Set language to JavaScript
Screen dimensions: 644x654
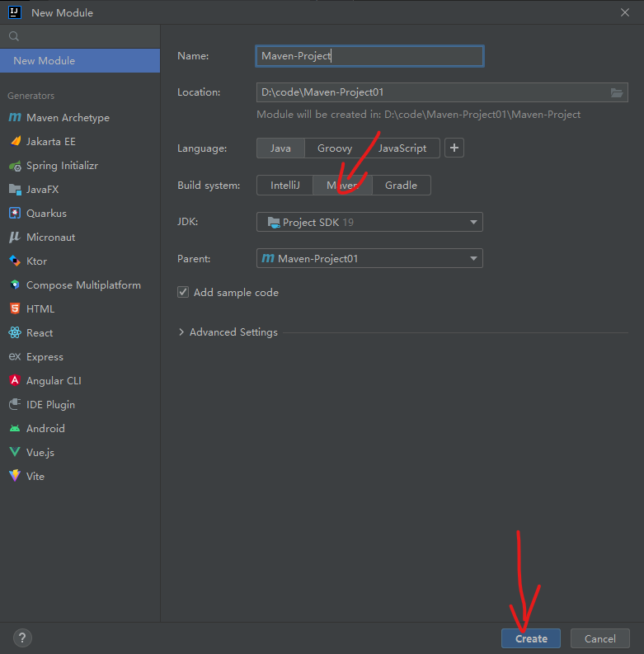pyautogui.click(x=402, y=148)
